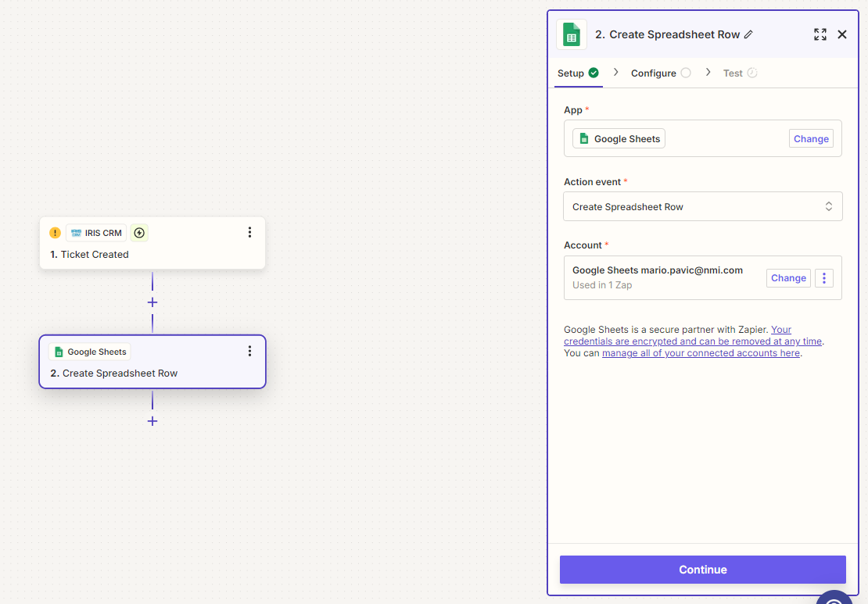Change the selected Google Sheets app

click(x=811, y=139)
